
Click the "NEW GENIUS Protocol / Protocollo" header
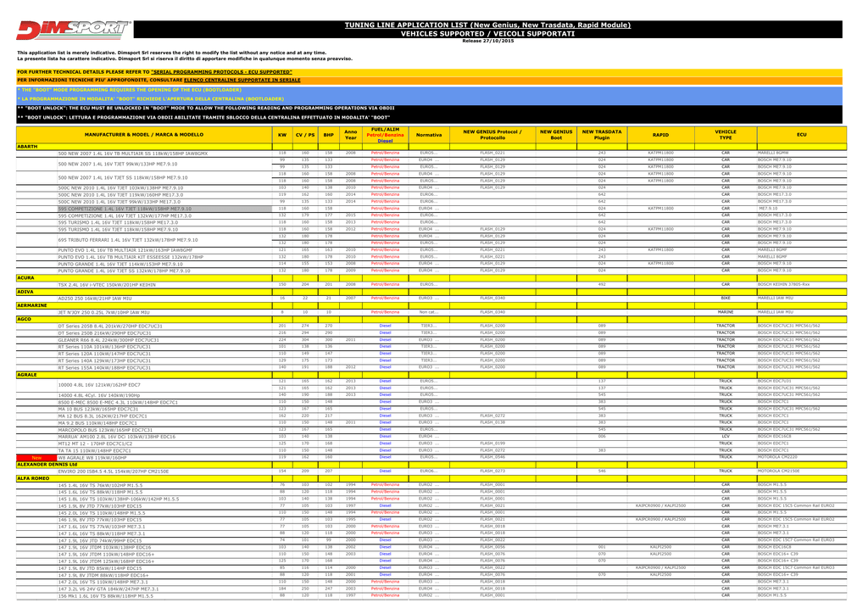tap(492, 135)
